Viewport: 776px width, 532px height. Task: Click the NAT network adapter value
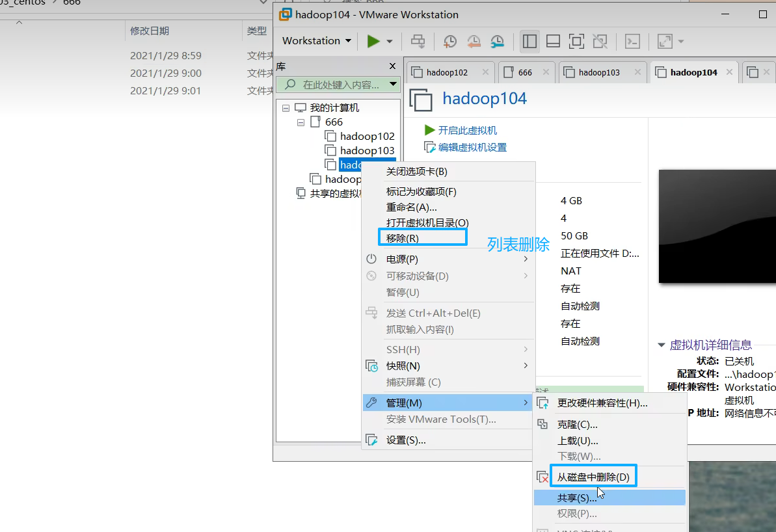(570, 271)
